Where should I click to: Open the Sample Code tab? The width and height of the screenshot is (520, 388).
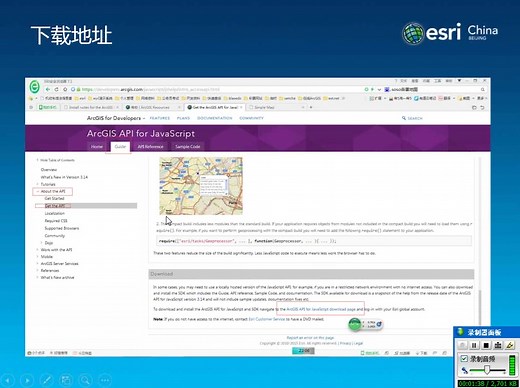click(x=188, y=147)
